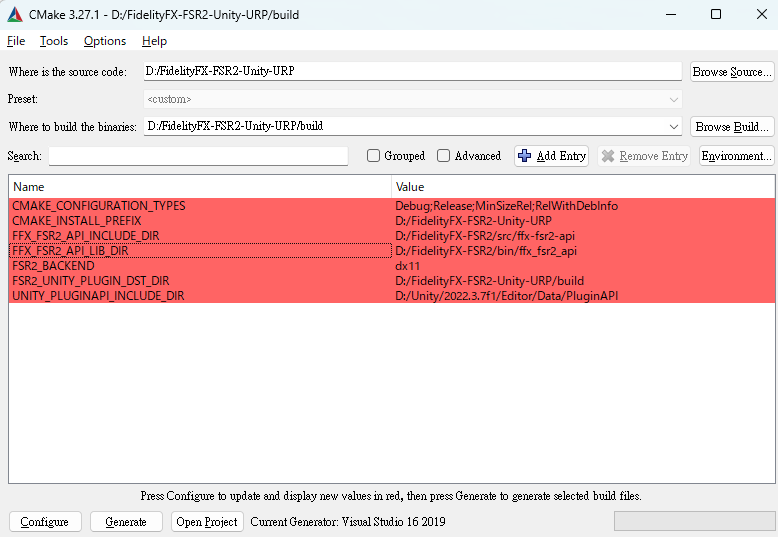Viewport: 778px width, 537px height.
Task: Click the grayed-out Remove Entry X icon
Action: pyautogui.click(x=608, y=156)
